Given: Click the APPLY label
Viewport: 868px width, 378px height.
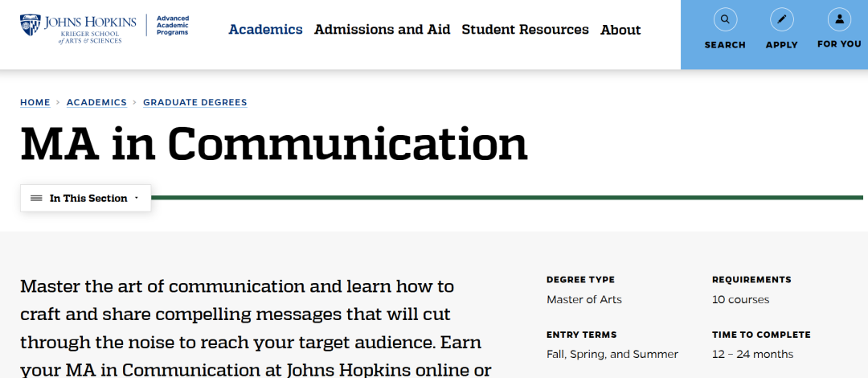Looking at the screenshot, I should 782,45.
